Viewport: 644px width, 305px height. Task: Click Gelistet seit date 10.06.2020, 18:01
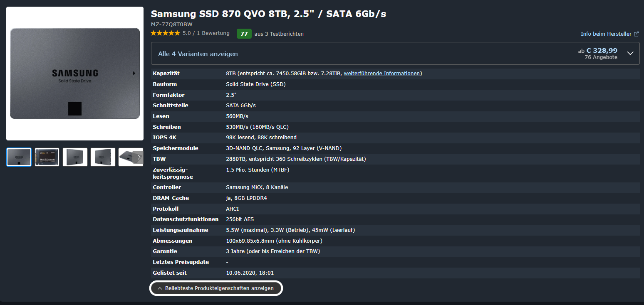[250, 273]
